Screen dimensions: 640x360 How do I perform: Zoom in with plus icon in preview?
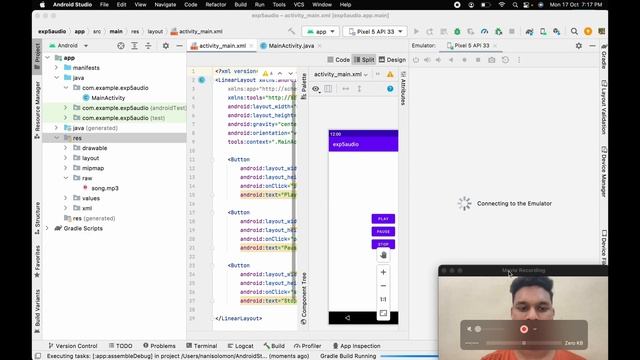383,272
